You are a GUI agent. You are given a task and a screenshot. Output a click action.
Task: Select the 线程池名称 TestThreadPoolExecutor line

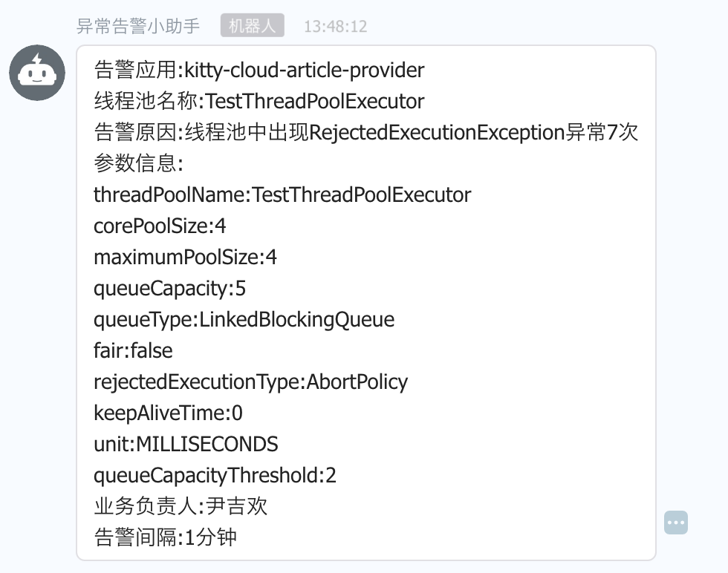259,102
